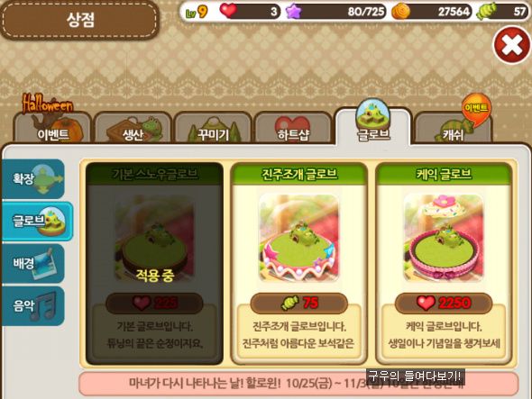Buy 케익 글로브 for 2250 hearts
The height and width of the screenshot is (399, 532).
[x=444, y=303]
